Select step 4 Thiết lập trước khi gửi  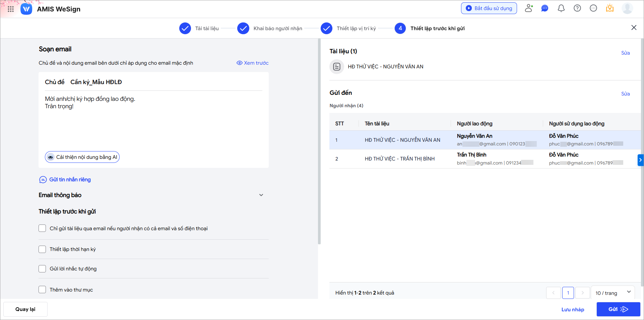click(430, 28)
